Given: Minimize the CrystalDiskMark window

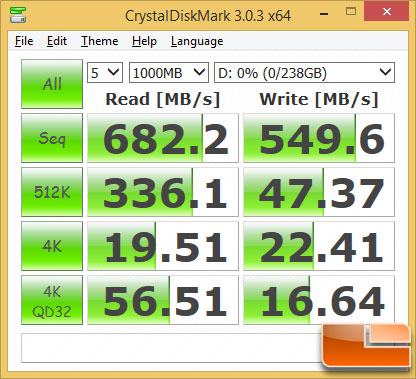Looking at the screenshot, I should tap(324, 14).
